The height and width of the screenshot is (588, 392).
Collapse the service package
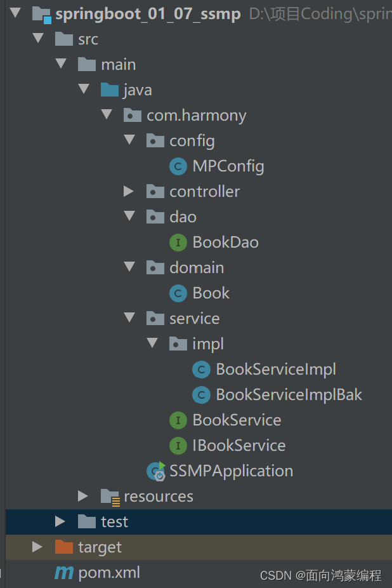click(x=129, y=318)
